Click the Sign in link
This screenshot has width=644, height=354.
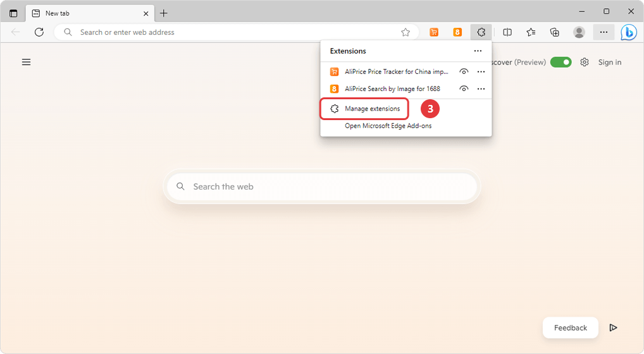(610, 62)
